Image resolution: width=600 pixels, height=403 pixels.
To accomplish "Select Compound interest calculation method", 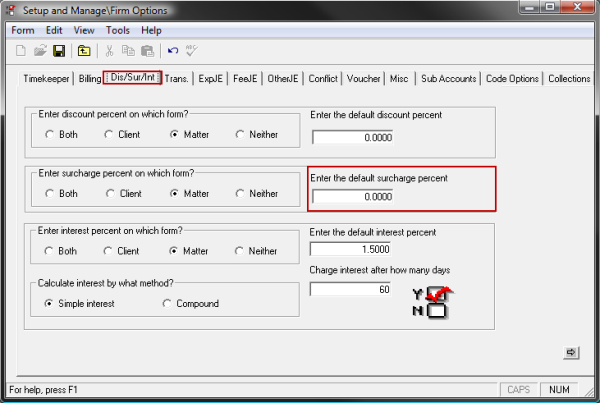I will (x=167, y=304).
